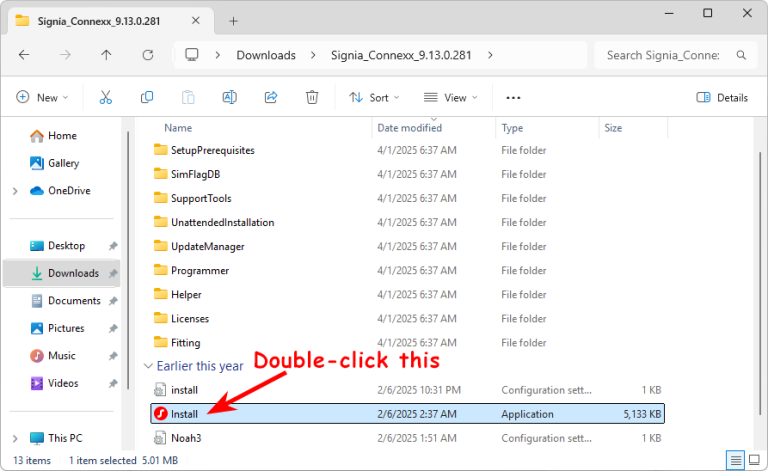
Task: Switch to large thumbnails view icon
Action: 754,460
